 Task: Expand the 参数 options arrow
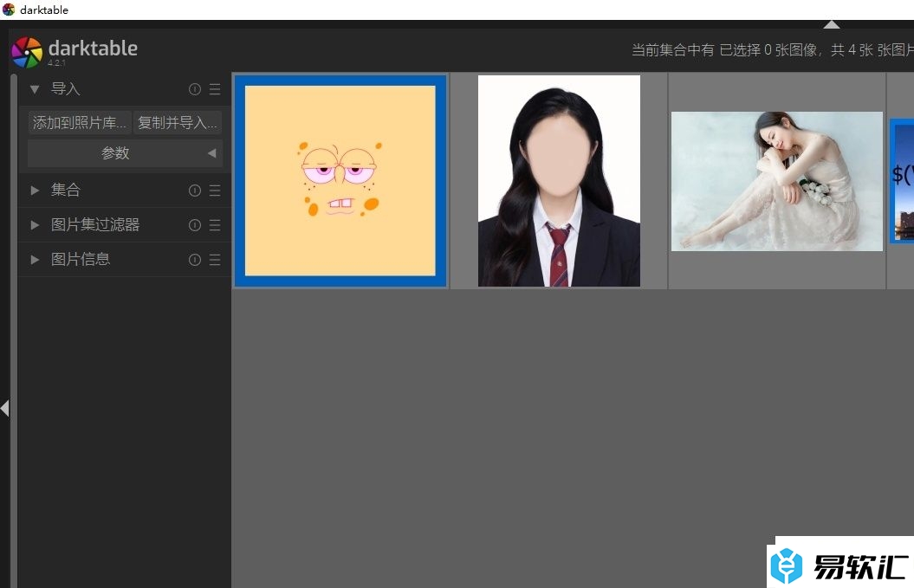coord(211,153)
